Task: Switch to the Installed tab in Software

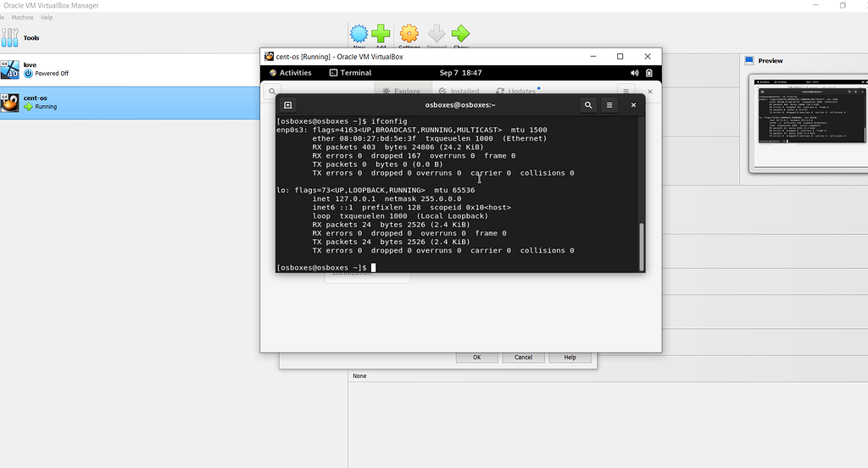Action: [x=459, y=91]
